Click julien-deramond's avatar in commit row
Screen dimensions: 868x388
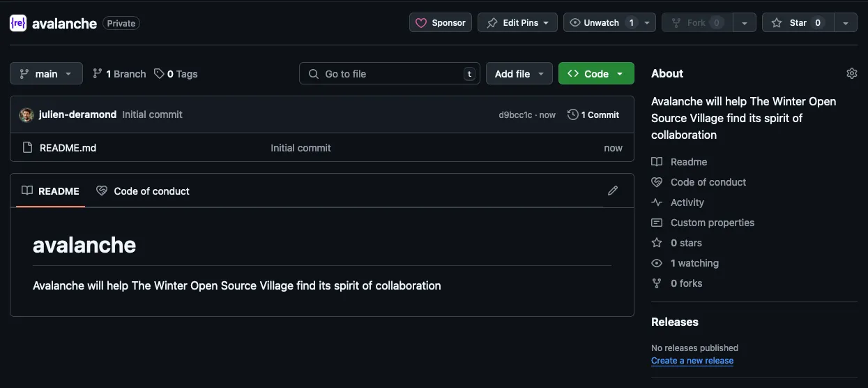(26, 114)
